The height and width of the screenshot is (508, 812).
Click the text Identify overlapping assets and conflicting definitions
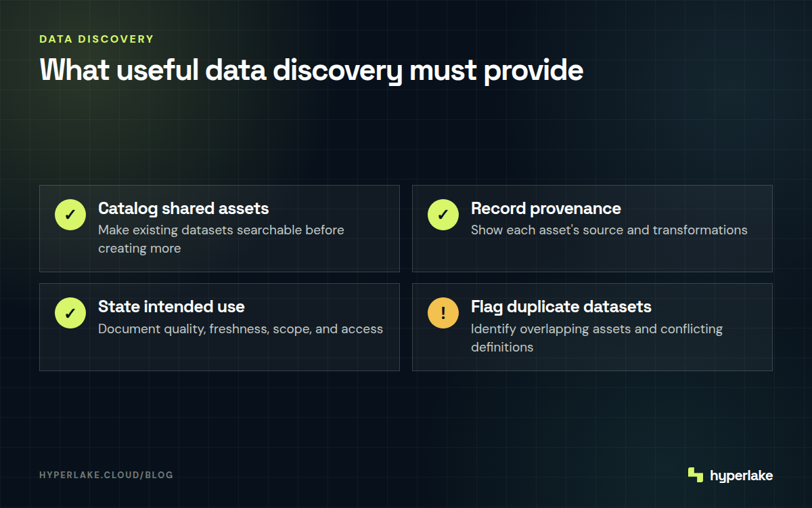pyautogui.click(x=597, y=338)
